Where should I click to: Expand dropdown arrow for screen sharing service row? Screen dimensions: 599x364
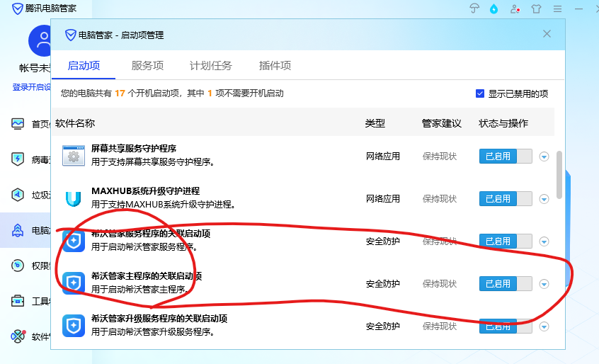(544, 157)
